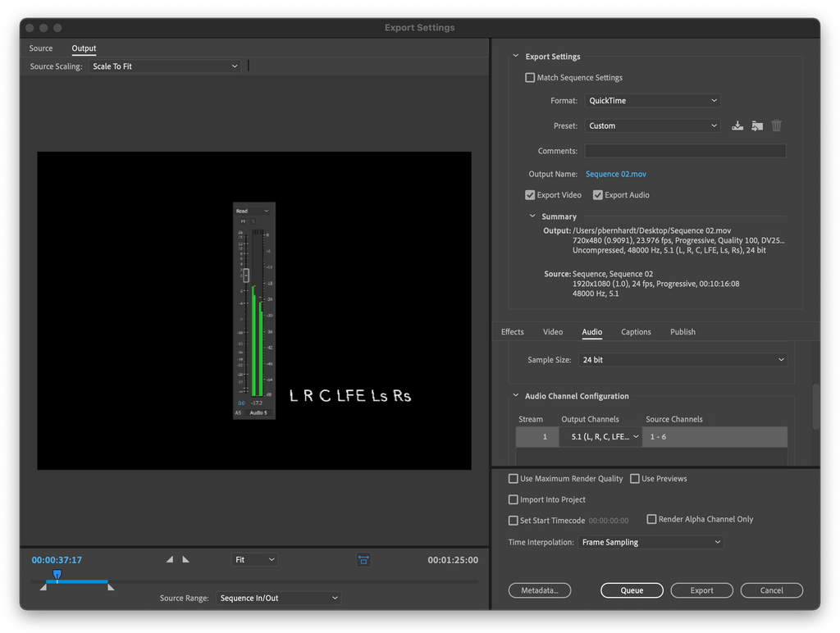This screenshot has width=840, height=633.
Task: Open the Captions tab
Action: coord(636,331)
